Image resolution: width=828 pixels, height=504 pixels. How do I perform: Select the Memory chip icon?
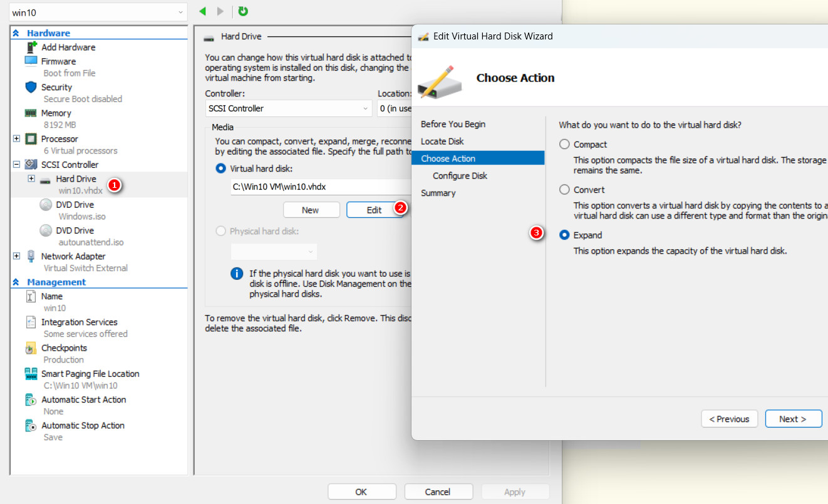[31, 113]
